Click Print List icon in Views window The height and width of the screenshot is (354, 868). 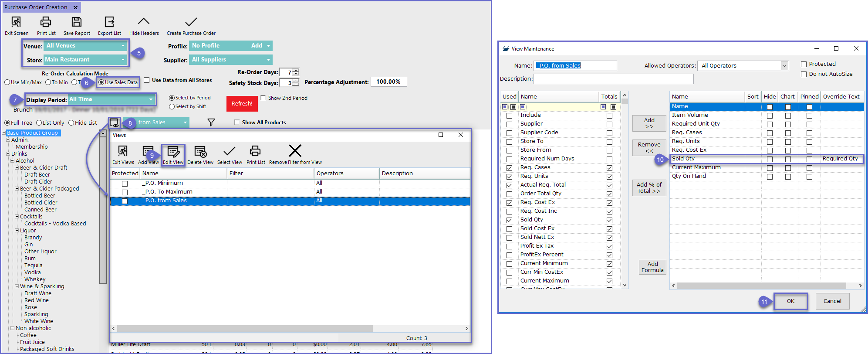(255, 151)
